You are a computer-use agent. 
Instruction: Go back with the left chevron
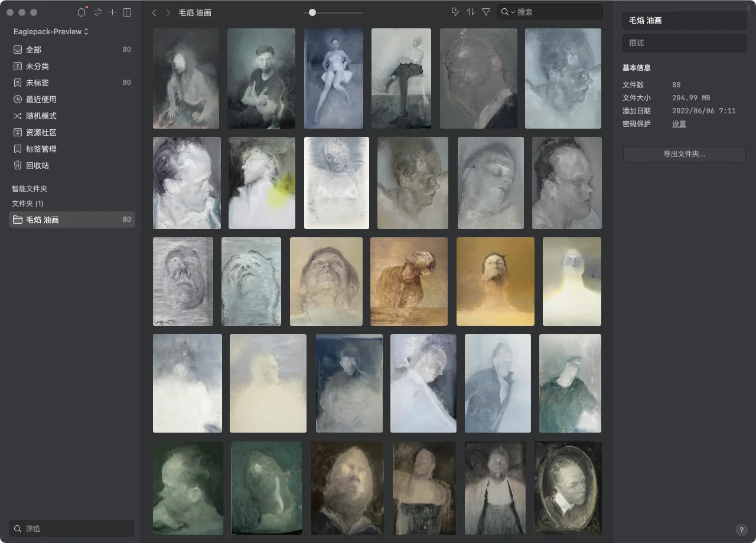(x=154, y=12)
